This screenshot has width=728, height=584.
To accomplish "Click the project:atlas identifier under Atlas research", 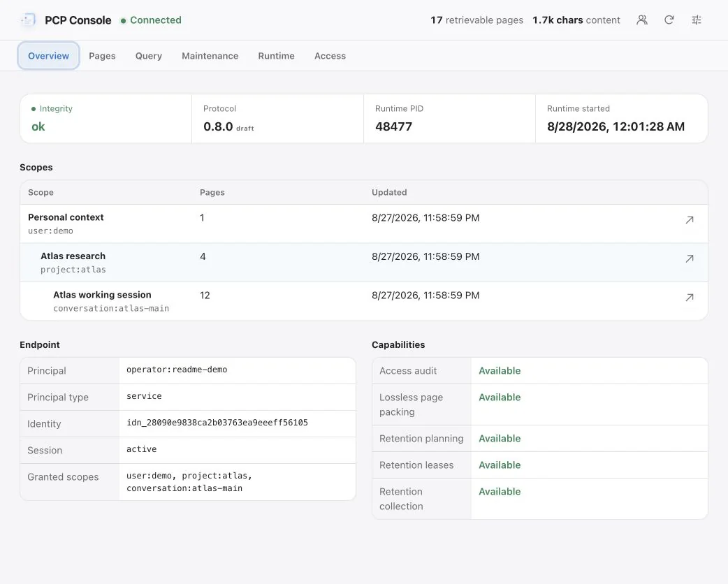I will (x=73, y=270).
